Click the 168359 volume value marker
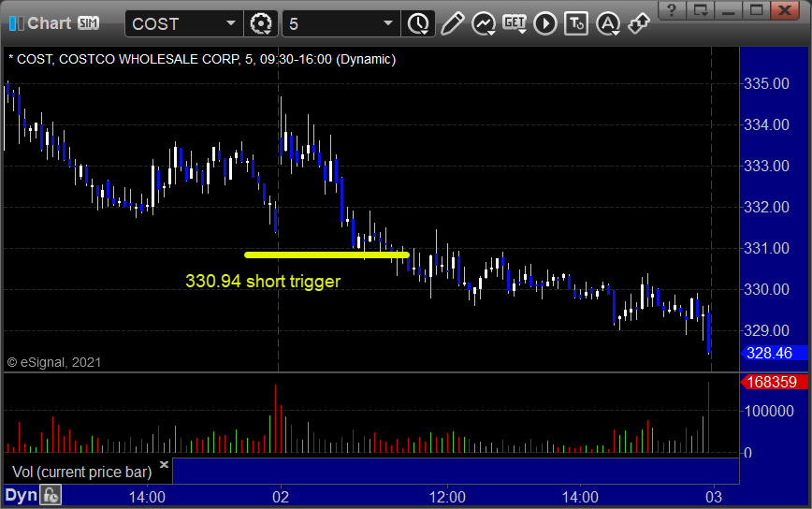812x509 pixels. pyautogui.click(x=775, y=382)
